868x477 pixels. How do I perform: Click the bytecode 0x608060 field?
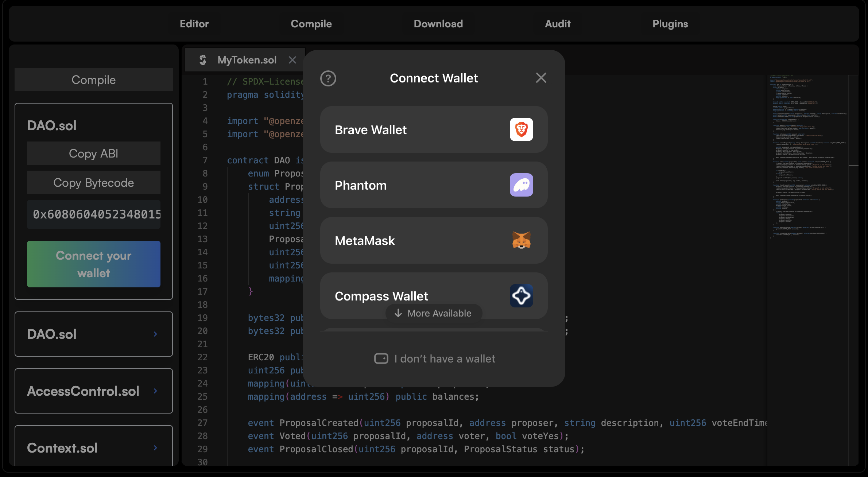(94, 214)
